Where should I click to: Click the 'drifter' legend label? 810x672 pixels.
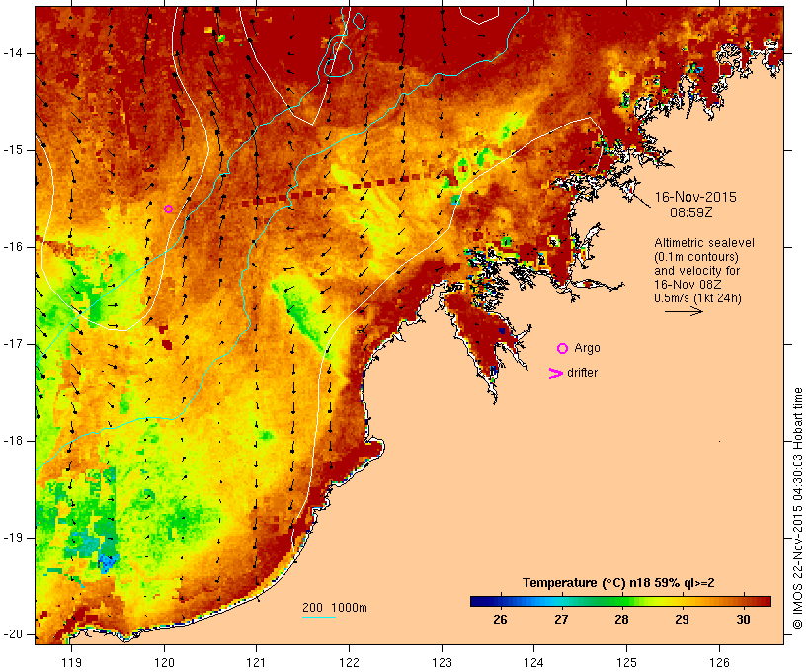coord(582,373)
